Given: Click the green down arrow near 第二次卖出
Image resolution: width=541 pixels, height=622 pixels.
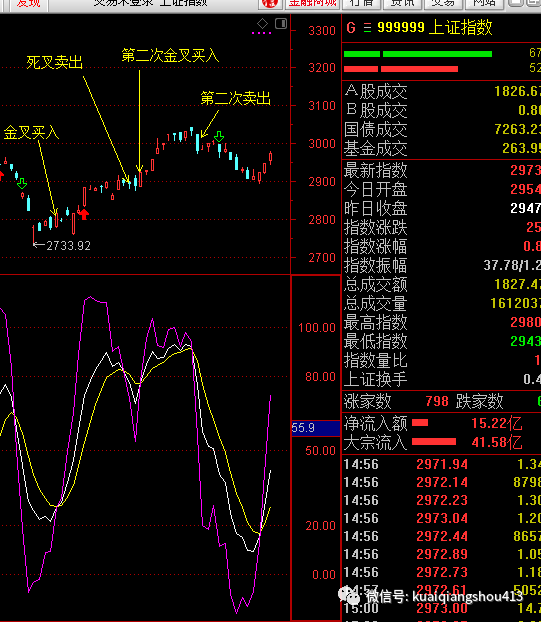Looking at the screenshot, I should click(219, 137).
